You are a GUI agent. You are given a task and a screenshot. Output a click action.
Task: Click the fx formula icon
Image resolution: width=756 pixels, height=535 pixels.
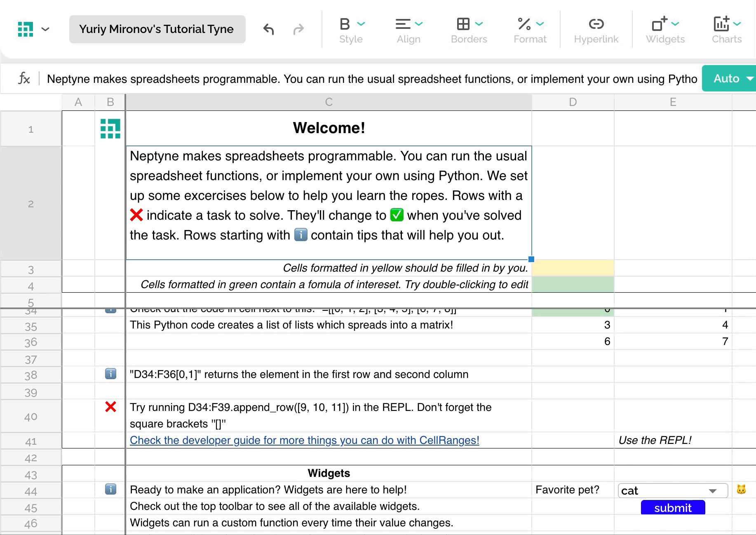click(24, 78)
